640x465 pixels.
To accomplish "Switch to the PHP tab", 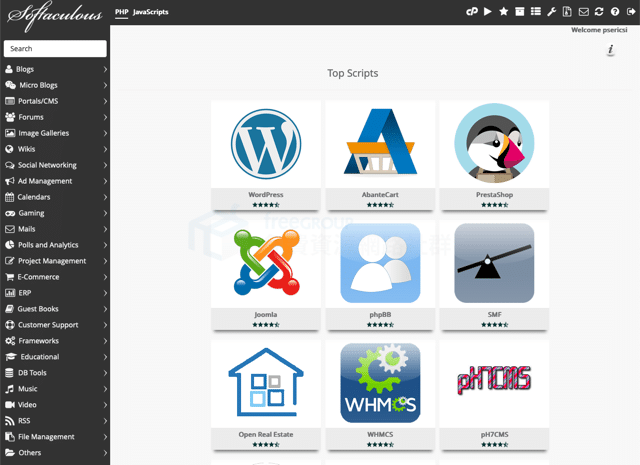I will 122,12.
